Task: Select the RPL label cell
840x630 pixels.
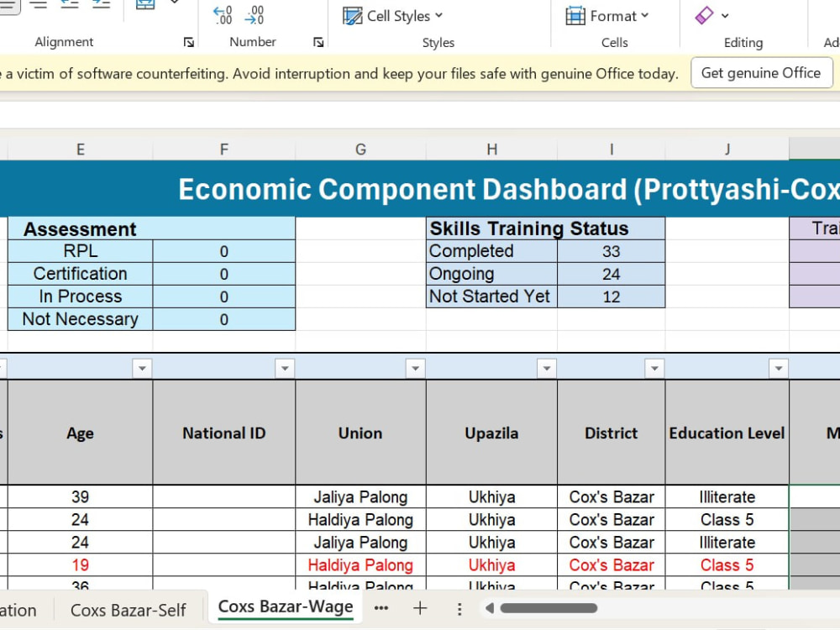Action: coord(81,250)
